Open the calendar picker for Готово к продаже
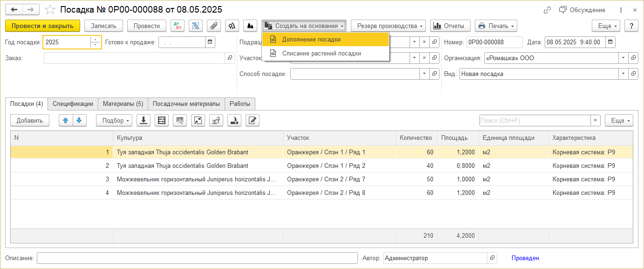 [x=211, y=42]
